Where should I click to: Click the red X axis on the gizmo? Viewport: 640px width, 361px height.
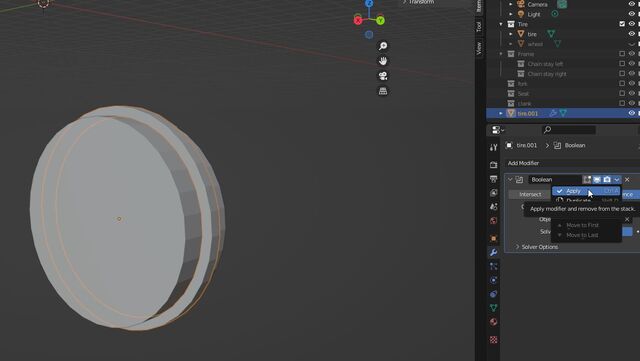[358, 20]
